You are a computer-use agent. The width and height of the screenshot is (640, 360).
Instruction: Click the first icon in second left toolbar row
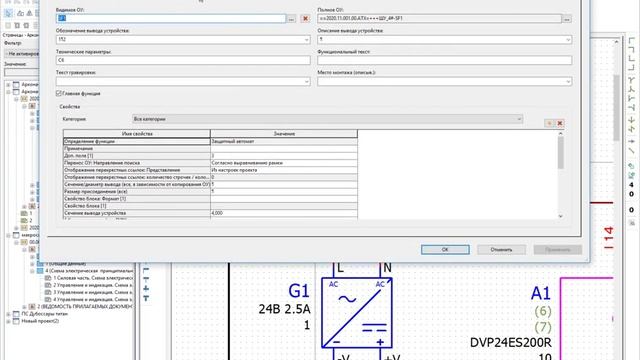[x=8, y=25]
